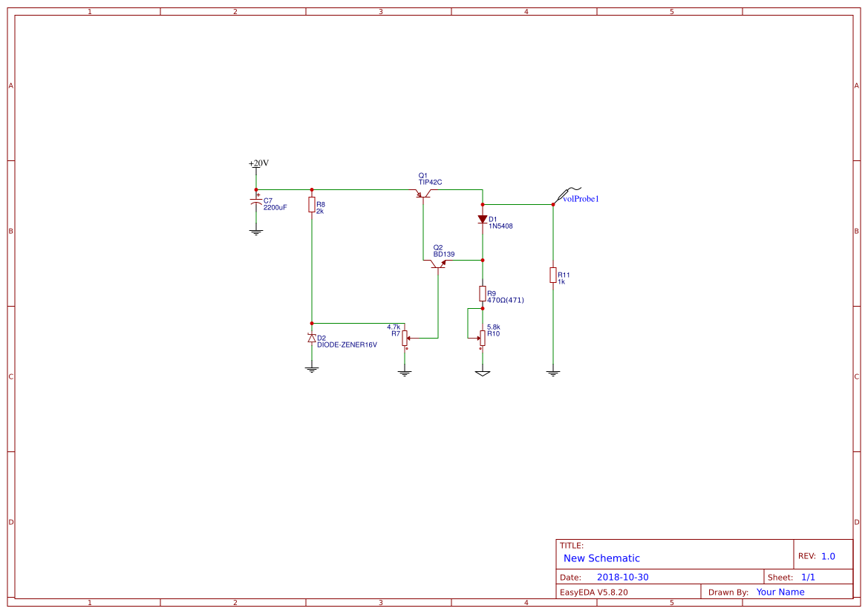Click the date 2018-10-30 in title block
Screen dimensions: 868x614
coord(622,576)
